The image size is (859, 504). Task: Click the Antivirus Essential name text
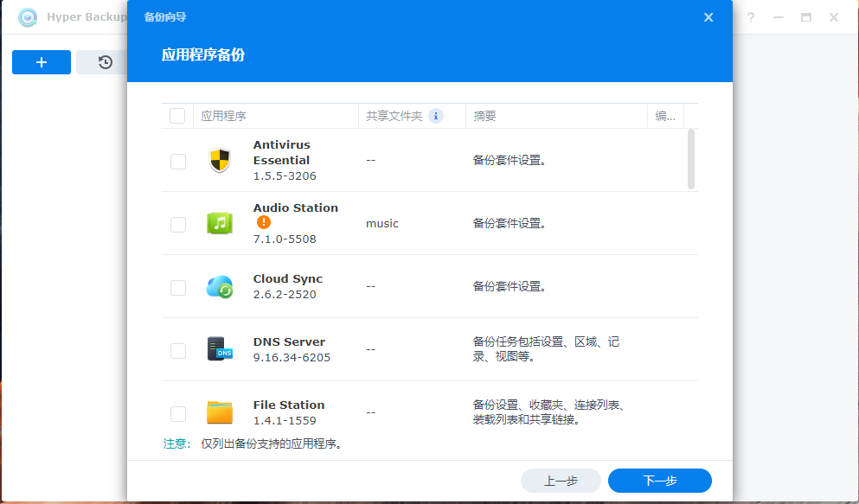(282, 153)
